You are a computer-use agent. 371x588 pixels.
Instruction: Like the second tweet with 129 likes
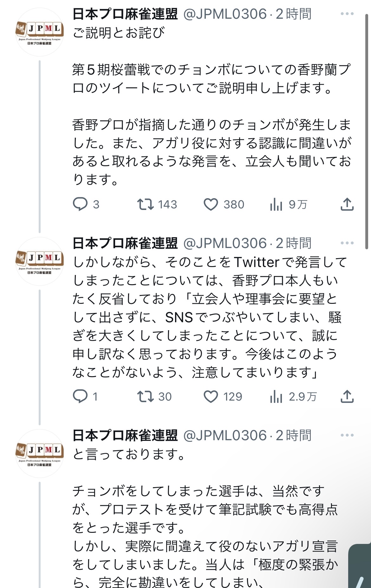[211, 396]
